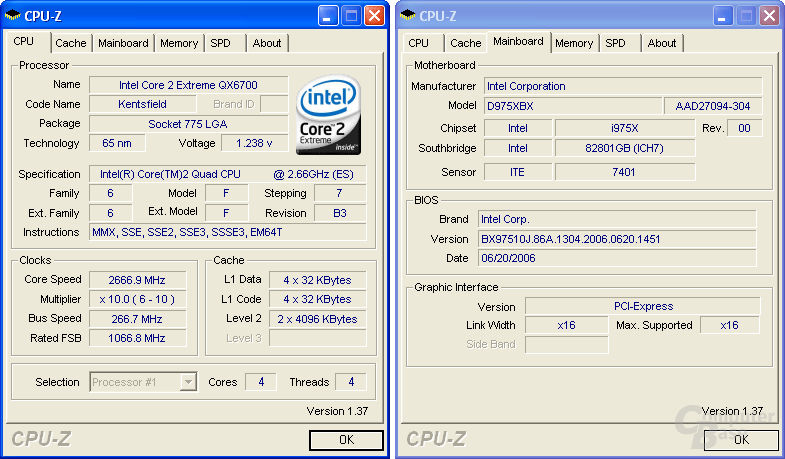Click the Core Speed 2666.9 MHz value

click(x=137, y=280)
